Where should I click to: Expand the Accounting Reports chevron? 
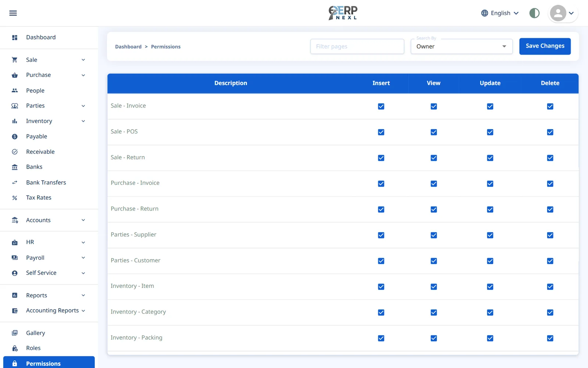point(83,311)
